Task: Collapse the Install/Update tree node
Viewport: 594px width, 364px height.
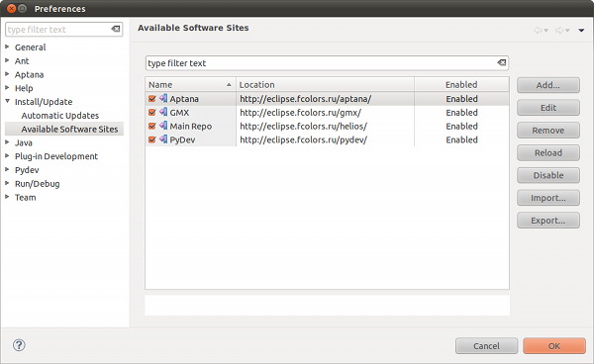Action: 7,102
